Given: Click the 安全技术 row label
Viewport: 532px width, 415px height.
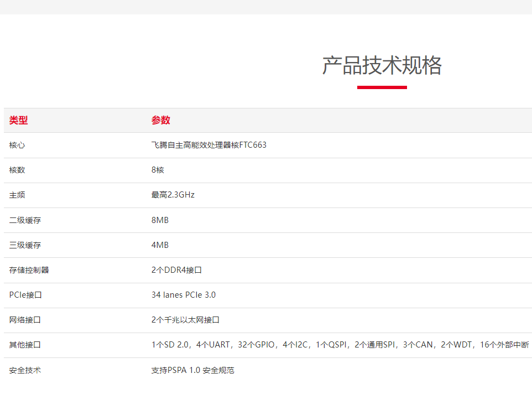Looking at the screenshot, I should pos(25,370).
